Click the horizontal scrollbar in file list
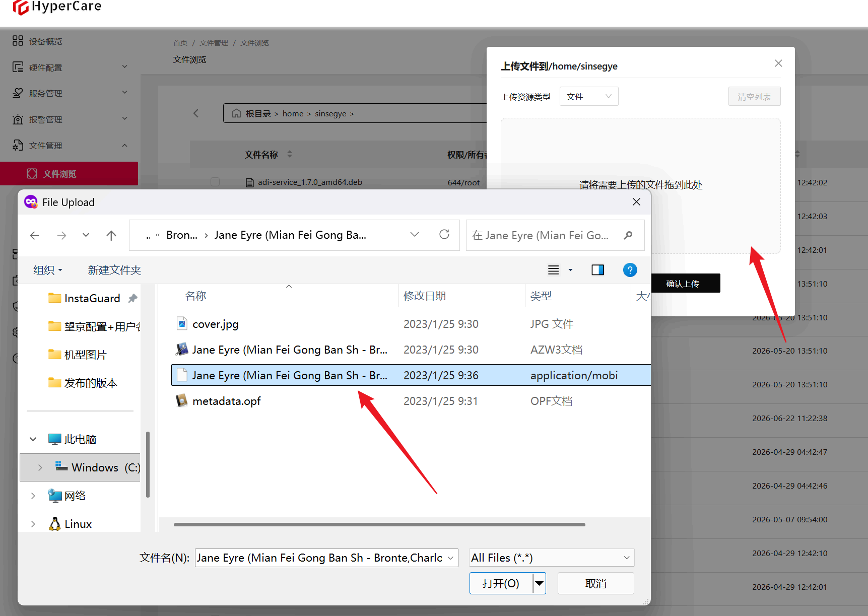Viewport: 868px width, 616px height. pyautogui.click(x=379, y=524)
